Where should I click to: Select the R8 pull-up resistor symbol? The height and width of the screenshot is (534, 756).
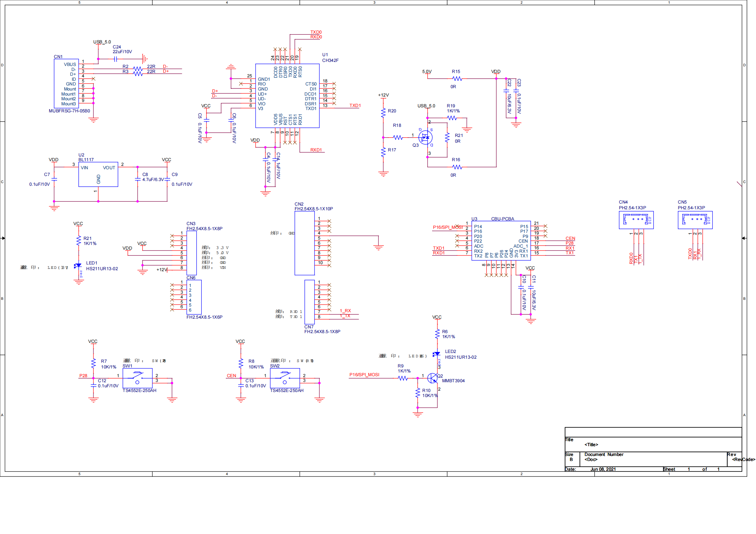click(241, 363)
